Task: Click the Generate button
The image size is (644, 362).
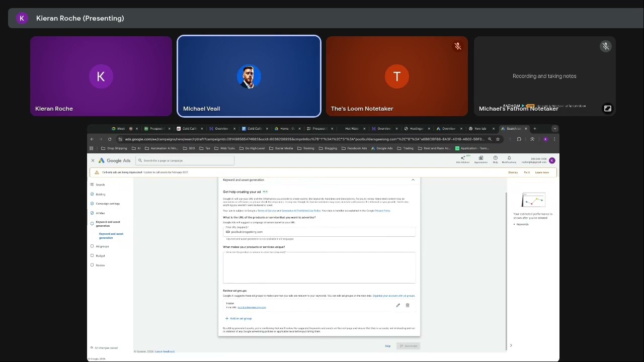Action: pos(408,346)
